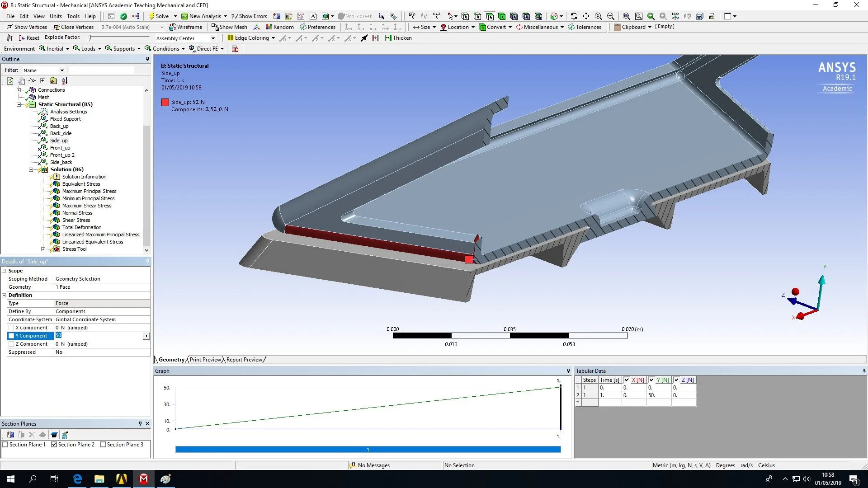Viewport: 868px width, 488px height.
Task: Click the Preferences button
Action: [x=318, y=27]
